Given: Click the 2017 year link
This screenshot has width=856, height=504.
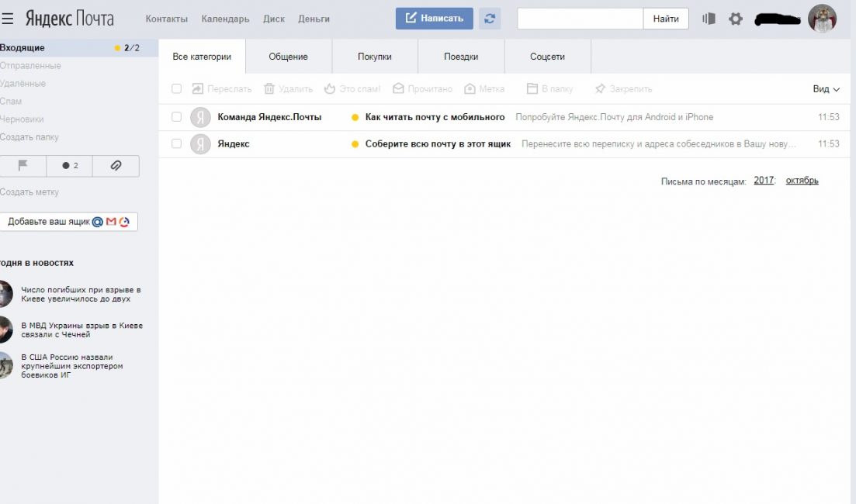Looking at the screenshot, I should pos(764,181).
